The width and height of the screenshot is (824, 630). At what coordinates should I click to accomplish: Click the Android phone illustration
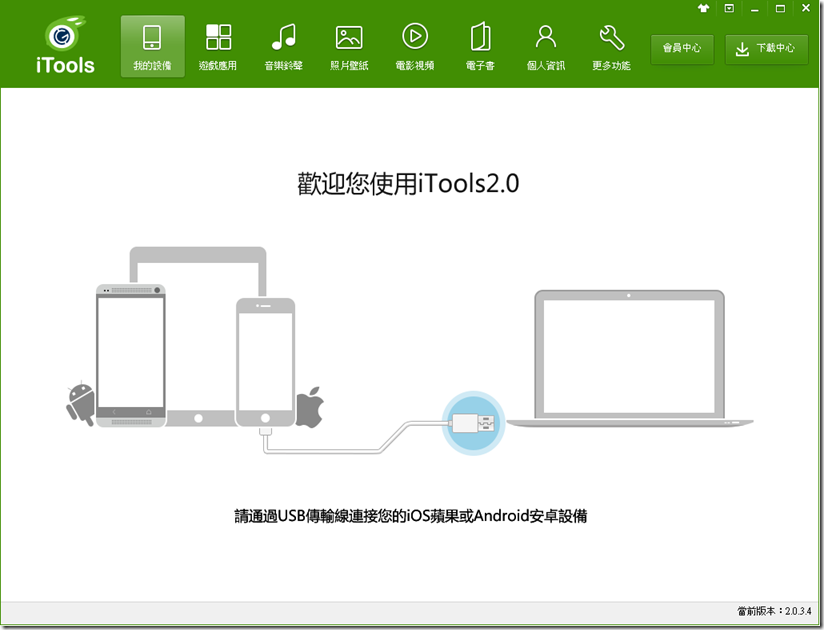131,356
